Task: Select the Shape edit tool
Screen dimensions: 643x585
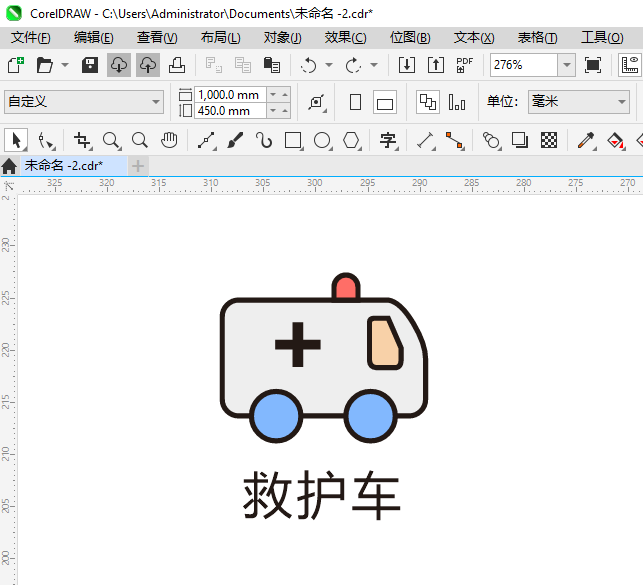Action: click(x=46, y=141)
